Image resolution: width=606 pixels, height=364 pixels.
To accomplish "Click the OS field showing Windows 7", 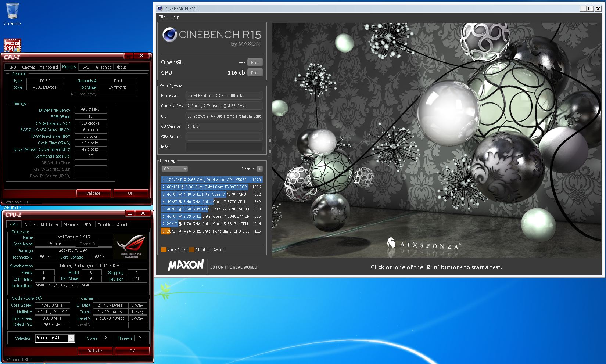I will pos(224,116).
